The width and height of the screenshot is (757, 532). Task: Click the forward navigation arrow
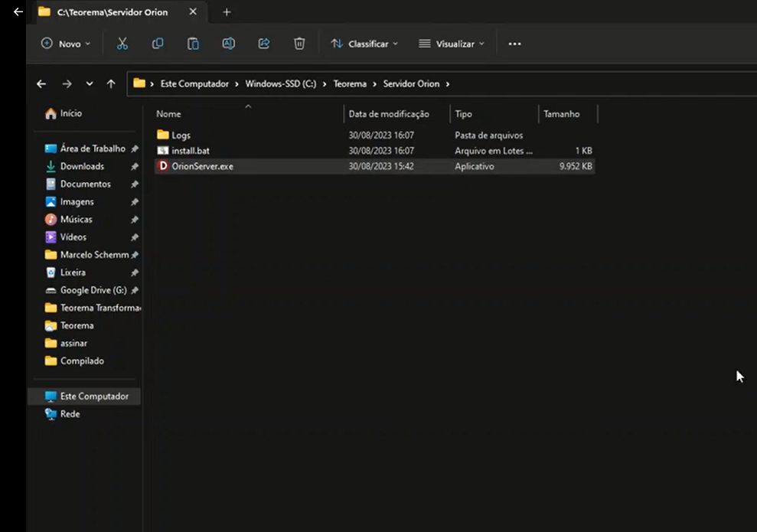click(67, 84)
